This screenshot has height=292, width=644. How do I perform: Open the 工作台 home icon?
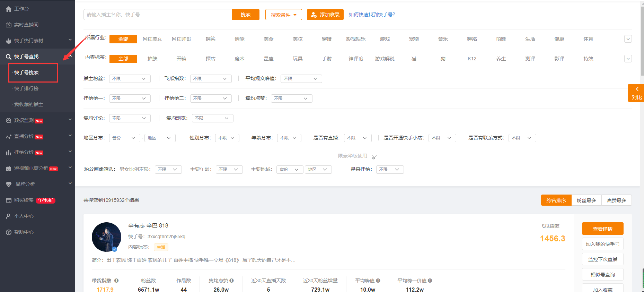coord(9,9)
